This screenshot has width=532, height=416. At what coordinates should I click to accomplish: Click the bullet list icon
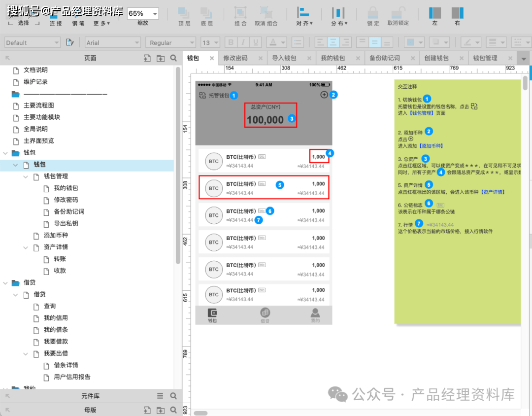[x=297, y=42]
